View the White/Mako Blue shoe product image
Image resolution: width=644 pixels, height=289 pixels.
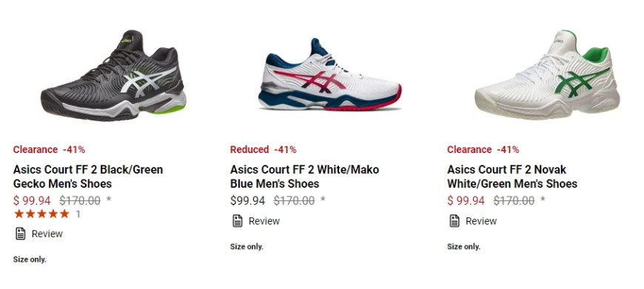[x=330, y=75]
